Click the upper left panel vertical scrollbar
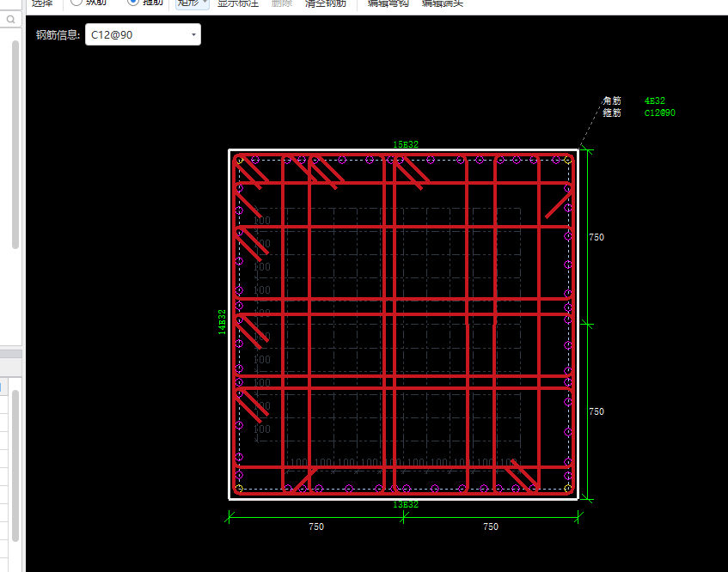This screenshot has height=572, width=728. [x=15, y=145]
